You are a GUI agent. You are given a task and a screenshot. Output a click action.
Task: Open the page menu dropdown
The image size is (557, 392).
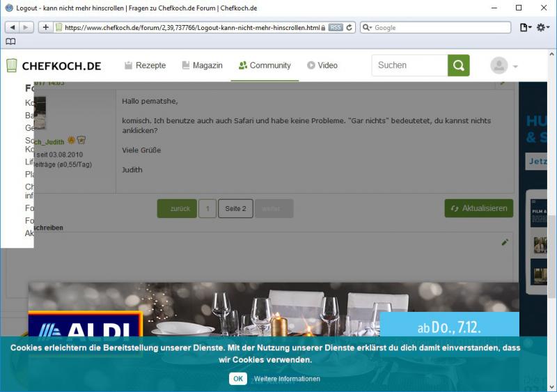coord(525,27)
